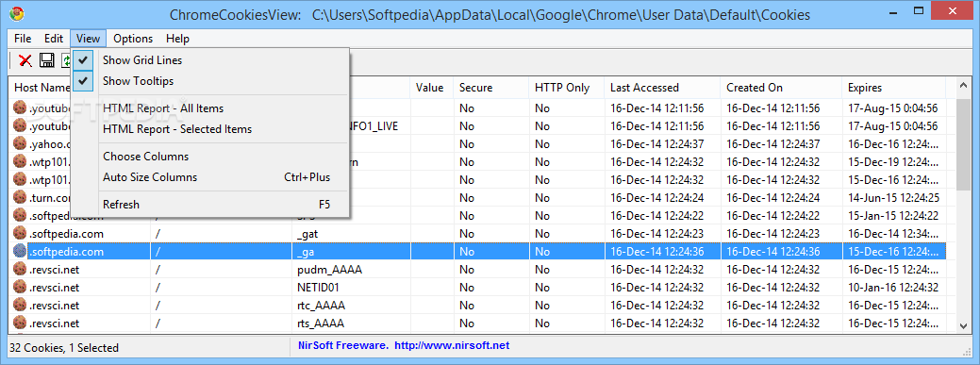Sort by the Expires column header

894,88
